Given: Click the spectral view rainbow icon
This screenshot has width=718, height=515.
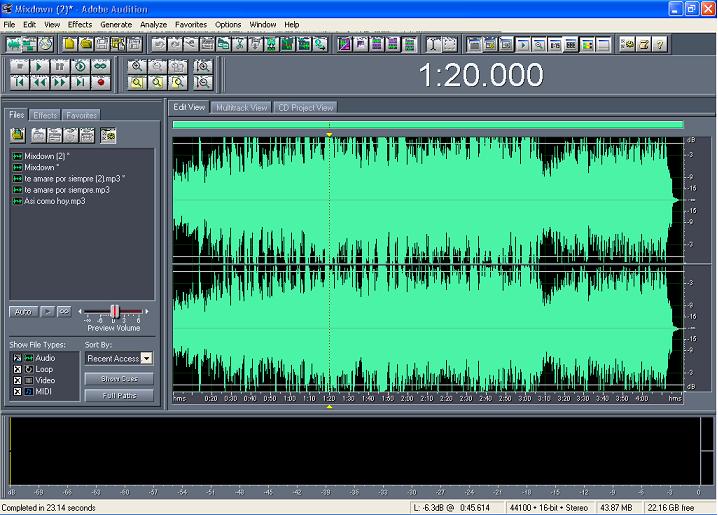Looking at the screenshot, I should [x=587, y=44].
